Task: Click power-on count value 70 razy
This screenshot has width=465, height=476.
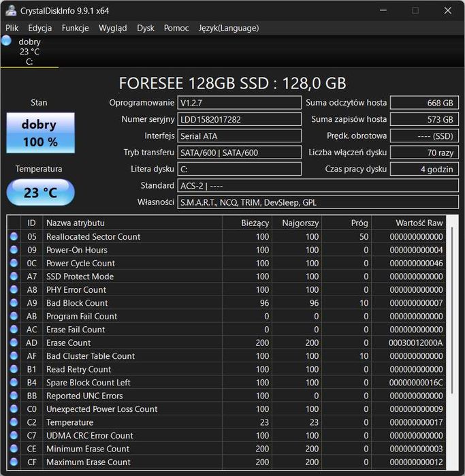Action: coord(424,153)
